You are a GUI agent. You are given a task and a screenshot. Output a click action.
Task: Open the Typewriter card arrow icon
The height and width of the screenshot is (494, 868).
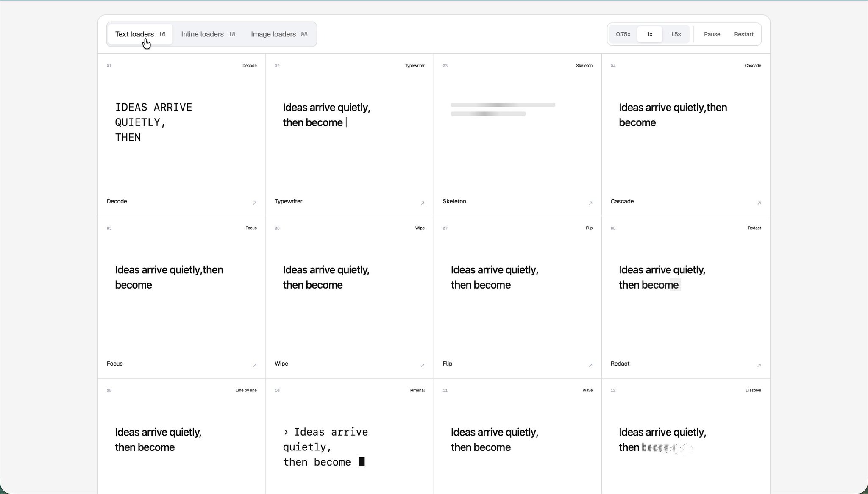423,203
